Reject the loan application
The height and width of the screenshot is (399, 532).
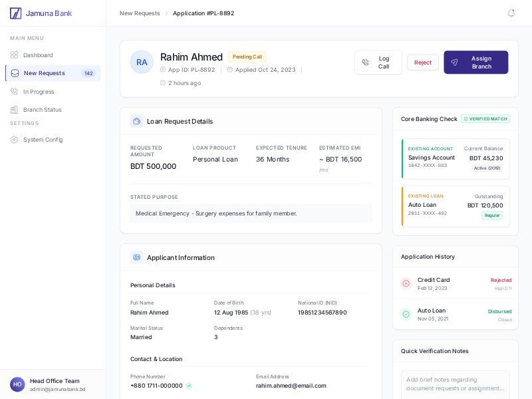coord(423,63)
